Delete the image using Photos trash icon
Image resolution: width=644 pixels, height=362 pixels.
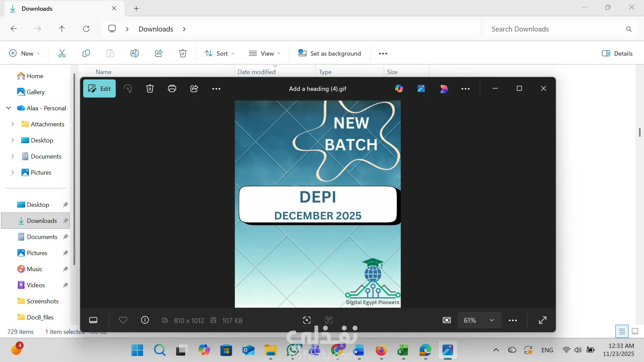(150, 88)
